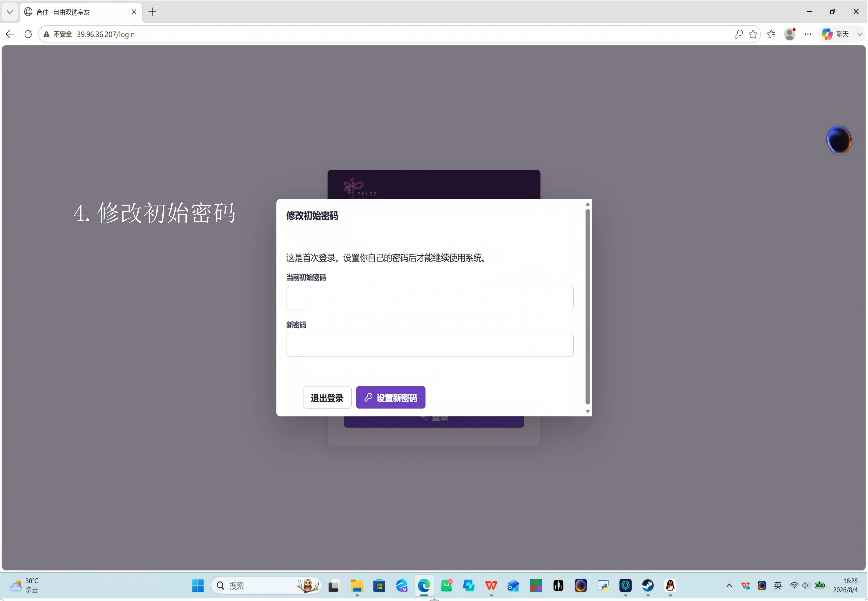Screen dimensions: 868x601
Task: Open the volume speaker tray icon
Action: pyautogui.click(x=805, y=585)
